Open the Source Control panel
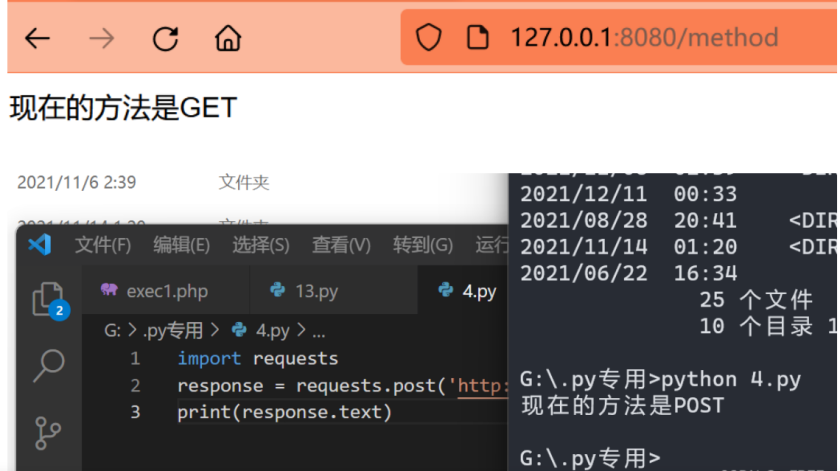This screenshot has height=471, width=840. point(48,432)
